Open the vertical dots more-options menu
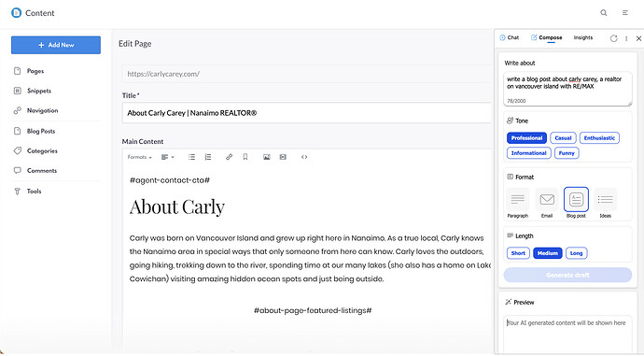644x356 pixels. tap(626, 38)
